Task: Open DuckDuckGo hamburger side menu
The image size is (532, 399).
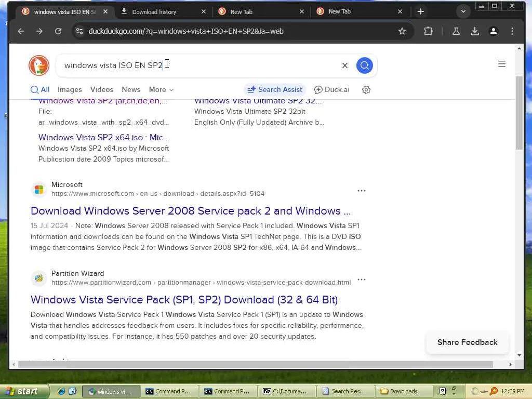Action: coord(502,64)
